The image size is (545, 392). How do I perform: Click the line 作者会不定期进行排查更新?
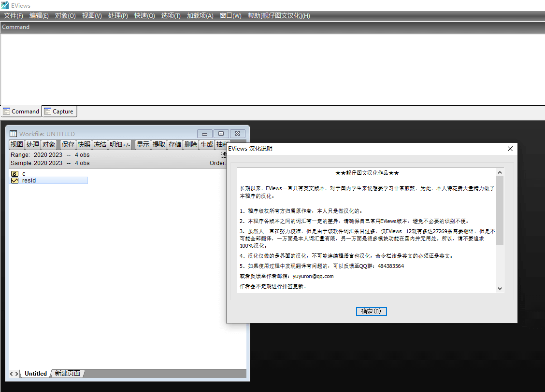pos(273,286)
